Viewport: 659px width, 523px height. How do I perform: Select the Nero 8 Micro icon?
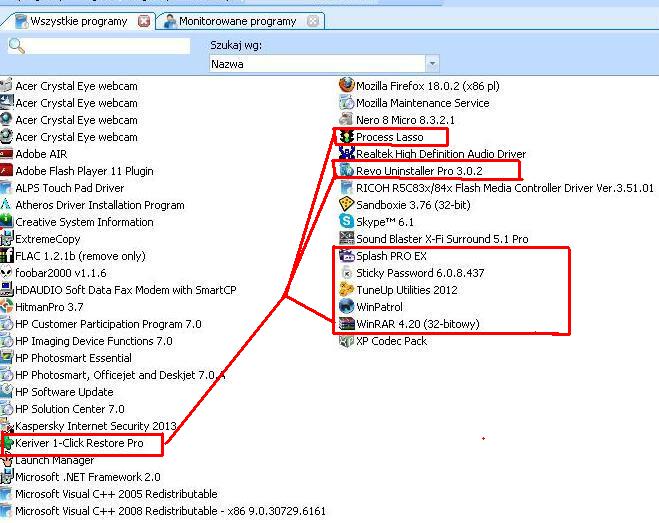coord(346,119)
